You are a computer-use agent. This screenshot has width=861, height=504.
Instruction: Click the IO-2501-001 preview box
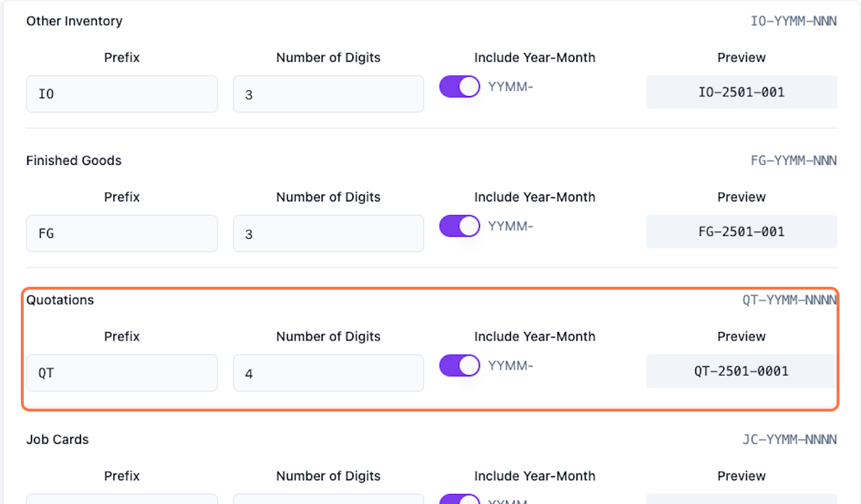coord(741,92)
